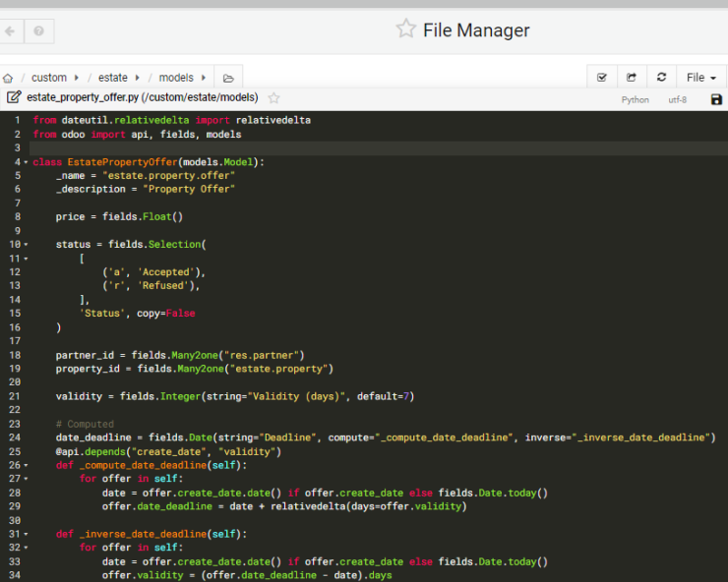Click the empty highlighted line 3

(x=379, y=148)
